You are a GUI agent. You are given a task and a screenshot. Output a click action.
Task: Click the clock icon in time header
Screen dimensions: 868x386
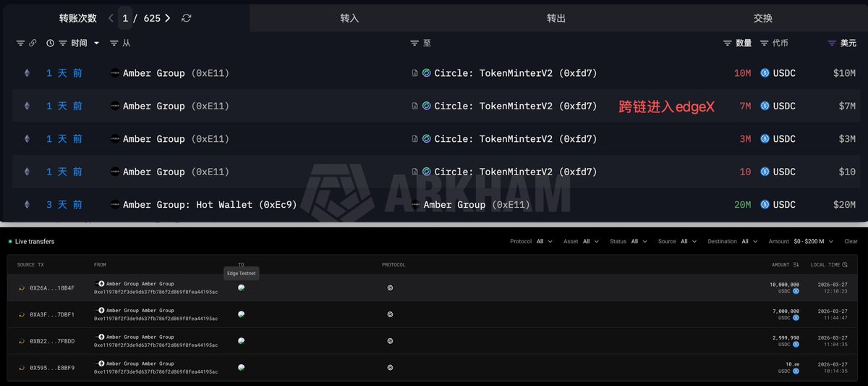(51, 43)
